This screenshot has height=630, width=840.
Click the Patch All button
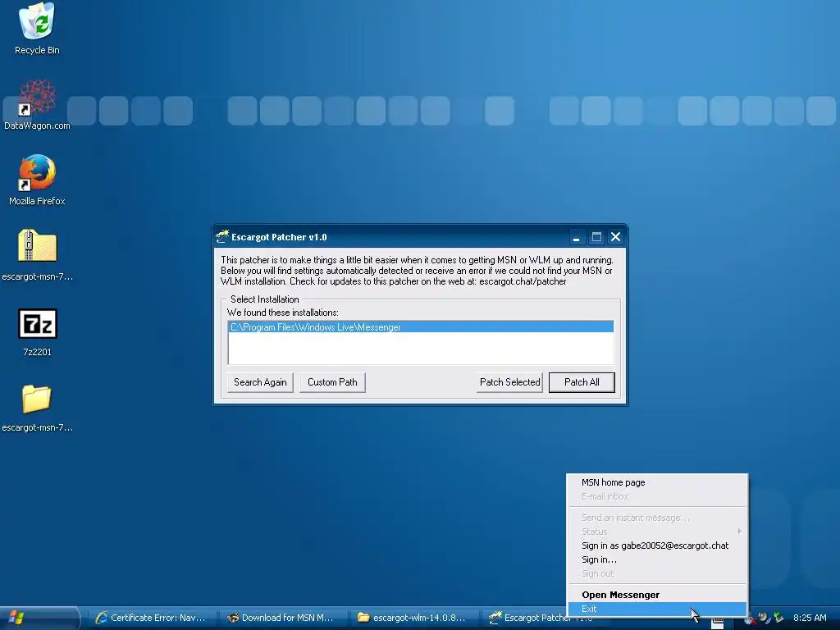(582, 382)
